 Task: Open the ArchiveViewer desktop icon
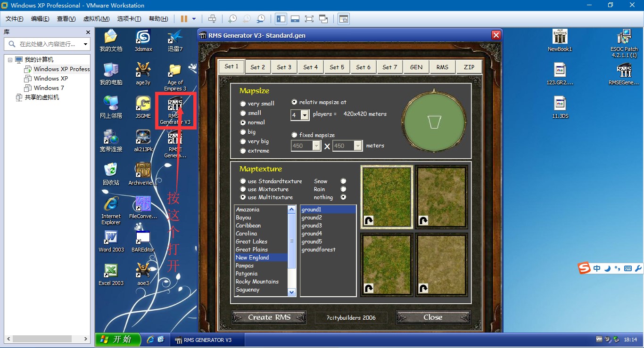click(x=143, y=174)
